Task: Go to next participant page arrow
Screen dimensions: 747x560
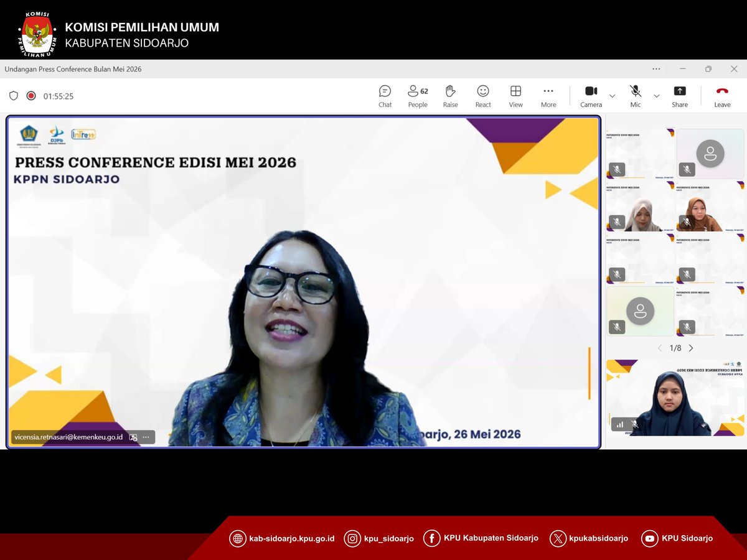Action: click(691, 348)
